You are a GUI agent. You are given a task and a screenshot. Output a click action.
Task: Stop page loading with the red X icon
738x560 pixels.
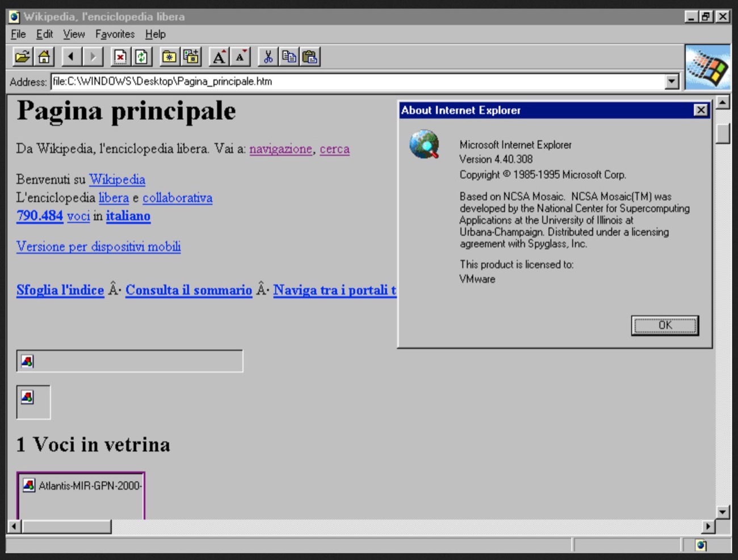[x=120, y=57]
